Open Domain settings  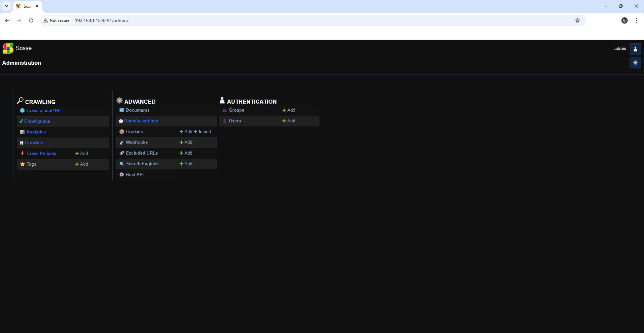141,121
